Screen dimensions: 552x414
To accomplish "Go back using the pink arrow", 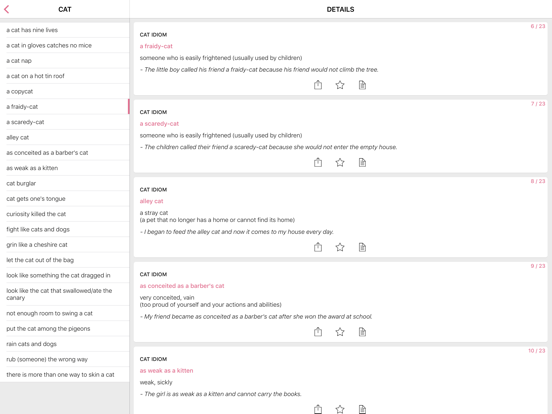I will [x=7, y=10].
